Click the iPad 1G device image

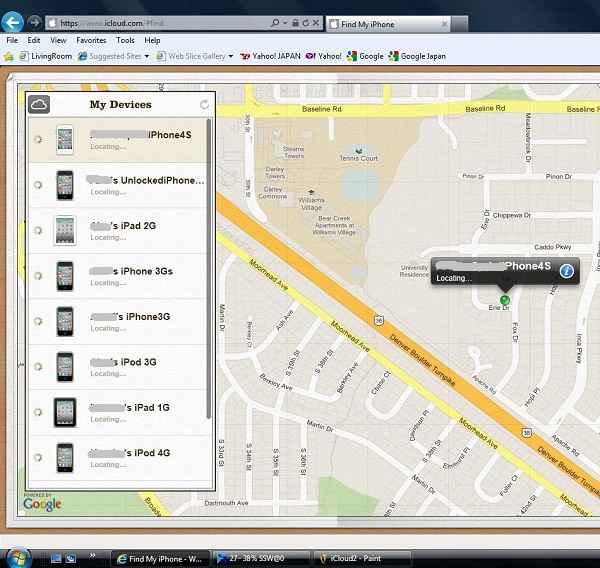[x=65, y=412]
